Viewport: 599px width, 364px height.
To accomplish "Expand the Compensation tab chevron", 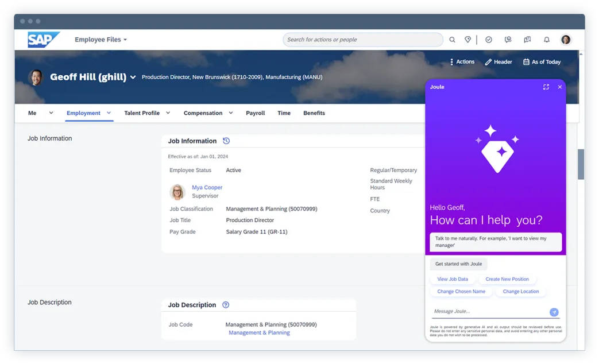I will (x=231, y=113).
